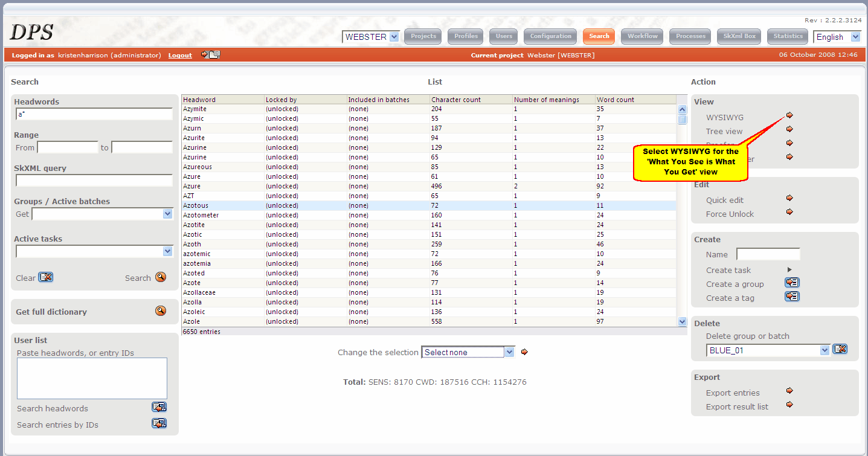
Task: Select the Azoth entry row
Action: pyautogui.click(x=429, y=244)
